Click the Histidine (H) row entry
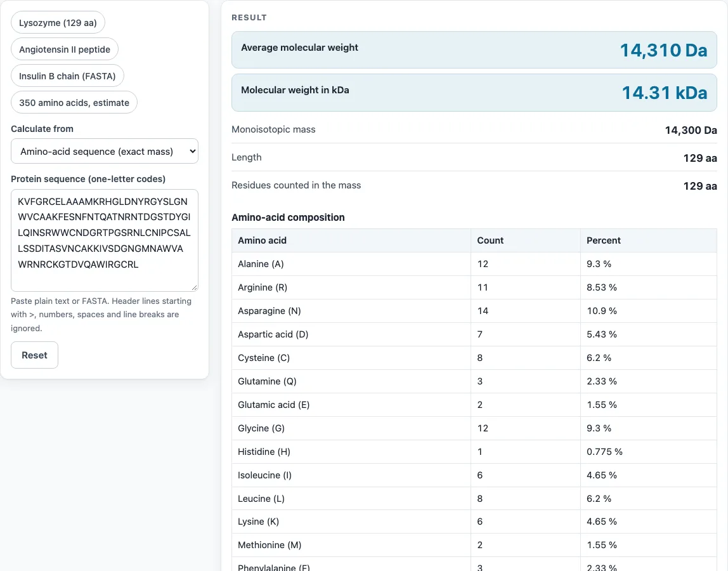The image size is (728, 571). coord(474,452)
